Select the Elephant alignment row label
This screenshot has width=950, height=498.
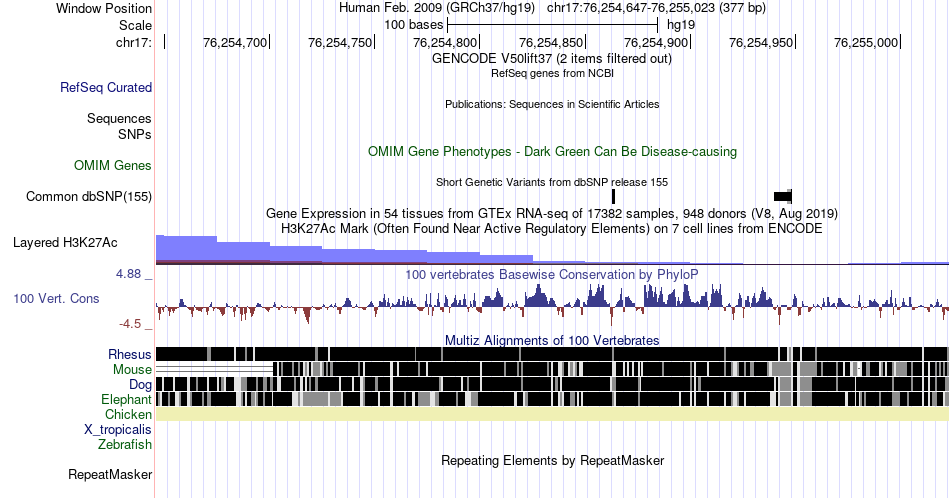[127, 399]
